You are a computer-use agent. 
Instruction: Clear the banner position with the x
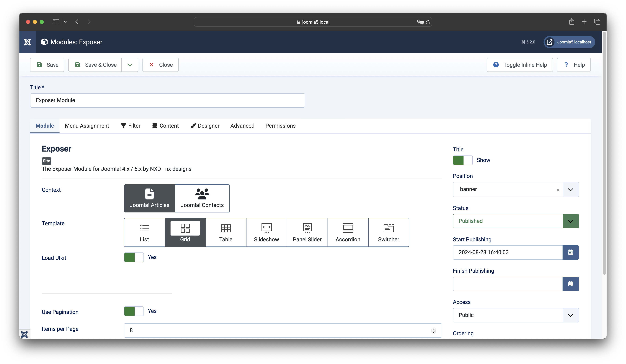point(558,190)
